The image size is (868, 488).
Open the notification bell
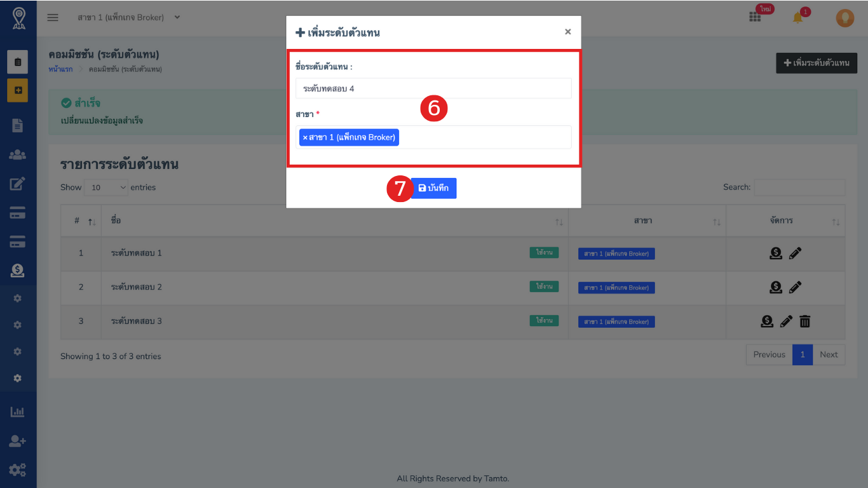[x=798, y=17]
